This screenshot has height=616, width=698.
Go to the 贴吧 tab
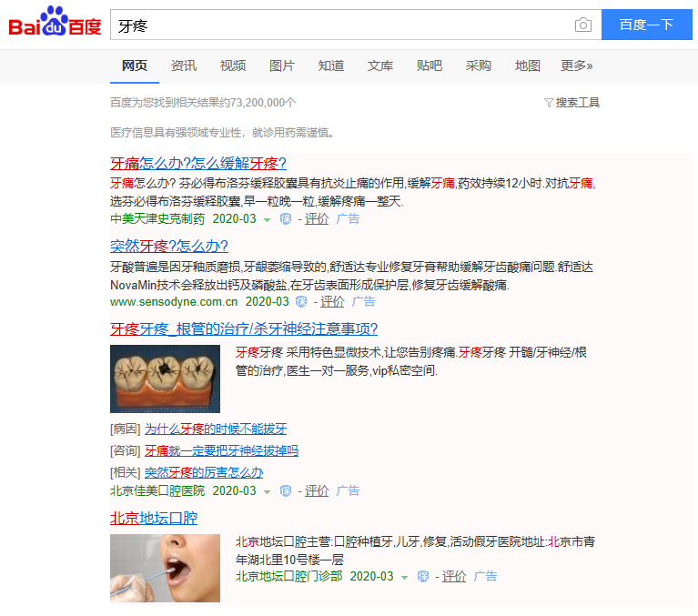(430, 66)
